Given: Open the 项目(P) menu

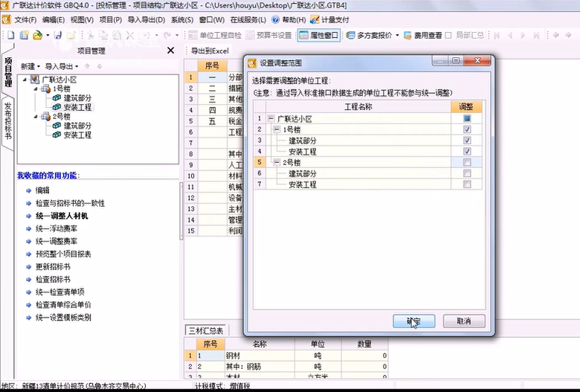Looking at the screenshot, I should click(x=110, y=19).
